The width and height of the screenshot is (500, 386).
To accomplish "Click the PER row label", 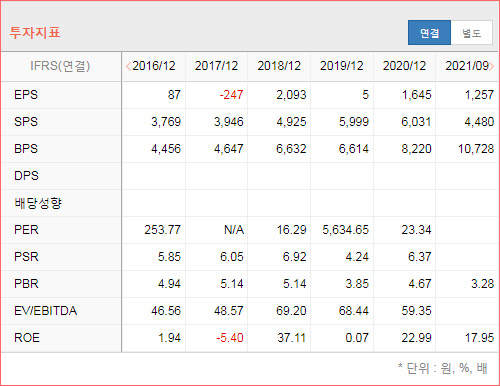I will click(x=26, y=230).
